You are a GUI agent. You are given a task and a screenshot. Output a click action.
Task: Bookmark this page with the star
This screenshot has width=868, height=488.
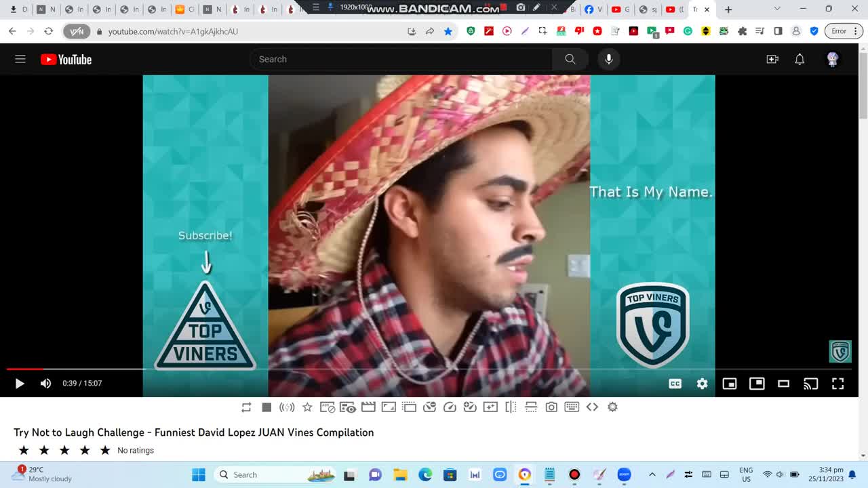448,31
